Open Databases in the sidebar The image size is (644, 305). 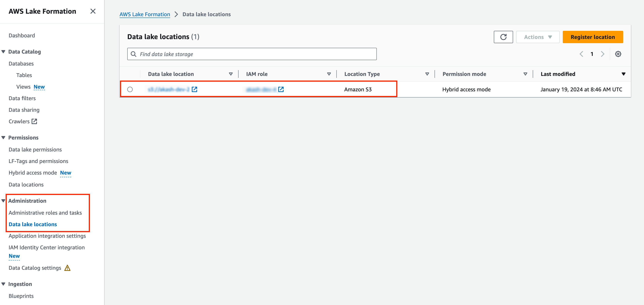tap(21, 64)
